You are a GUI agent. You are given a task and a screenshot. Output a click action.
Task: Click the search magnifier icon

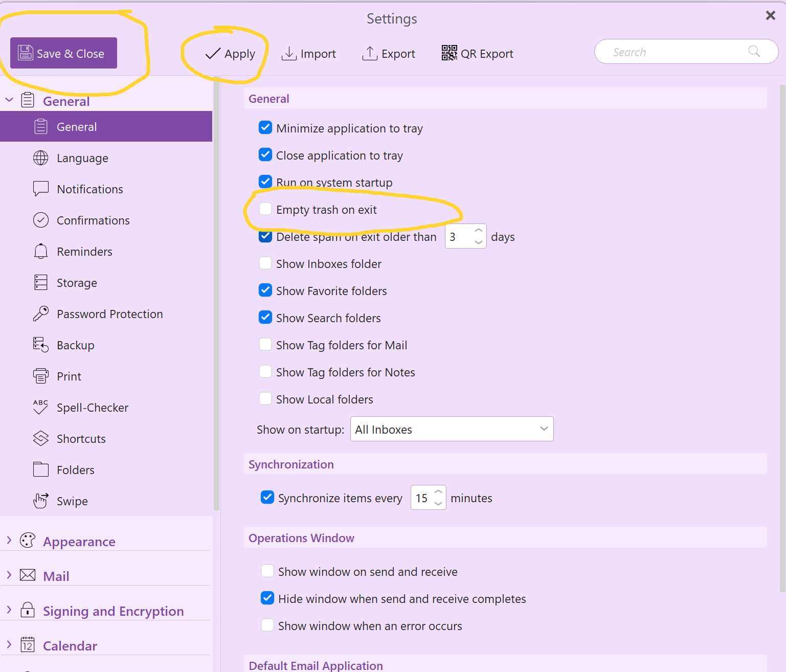pos(754,51)
